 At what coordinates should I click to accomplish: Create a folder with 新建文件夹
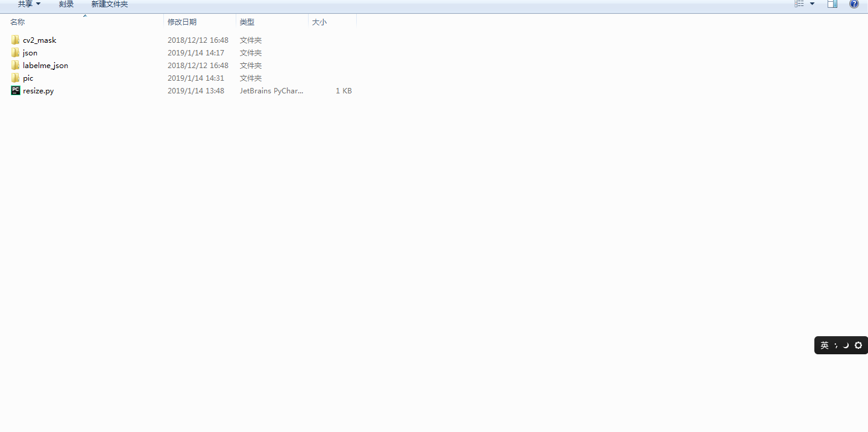coord(110,4)
